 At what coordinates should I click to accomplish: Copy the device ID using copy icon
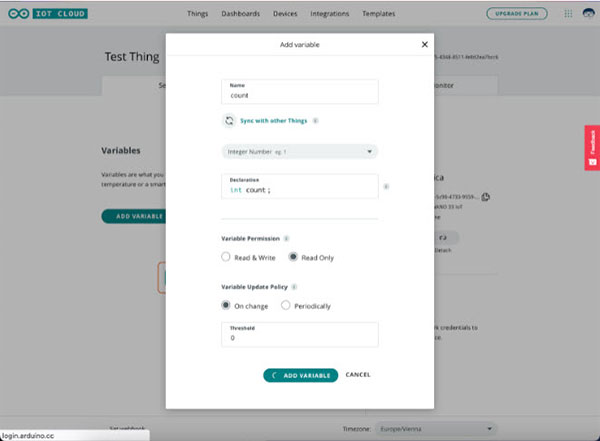click(x=485, y=197)
